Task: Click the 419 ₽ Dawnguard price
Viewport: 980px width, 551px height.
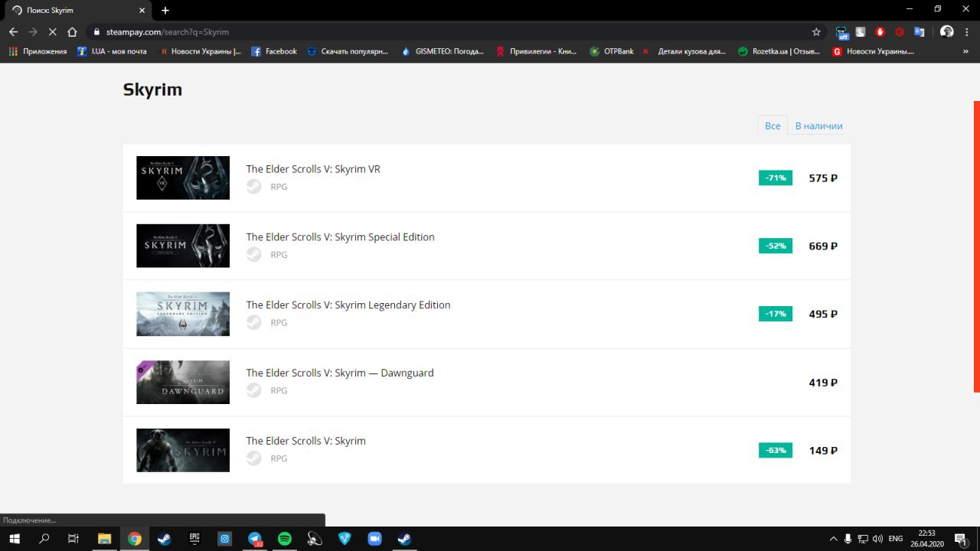Action: coord(823,383)
